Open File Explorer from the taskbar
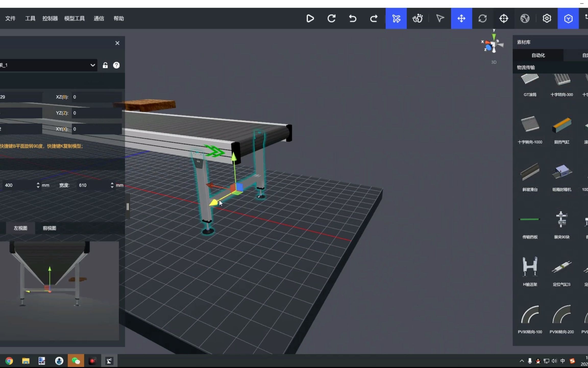Screen dimensions: 588x368 (26, 361)
